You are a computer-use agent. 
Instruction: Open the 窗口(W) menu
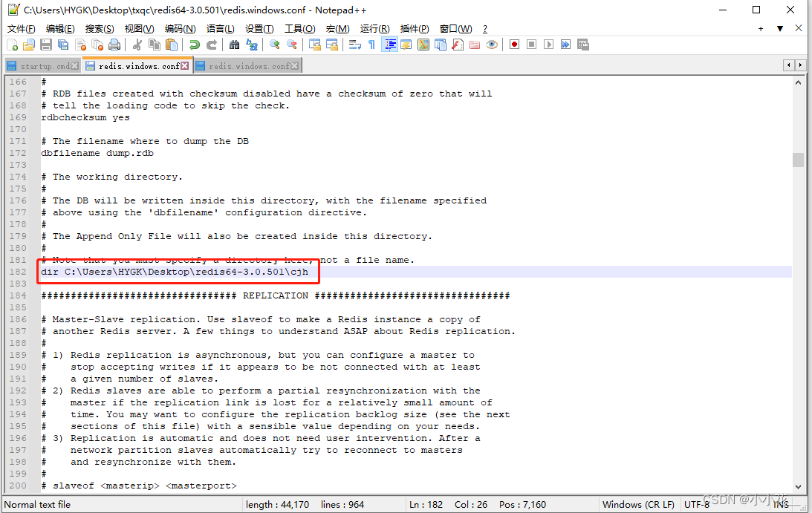(455, 29)
